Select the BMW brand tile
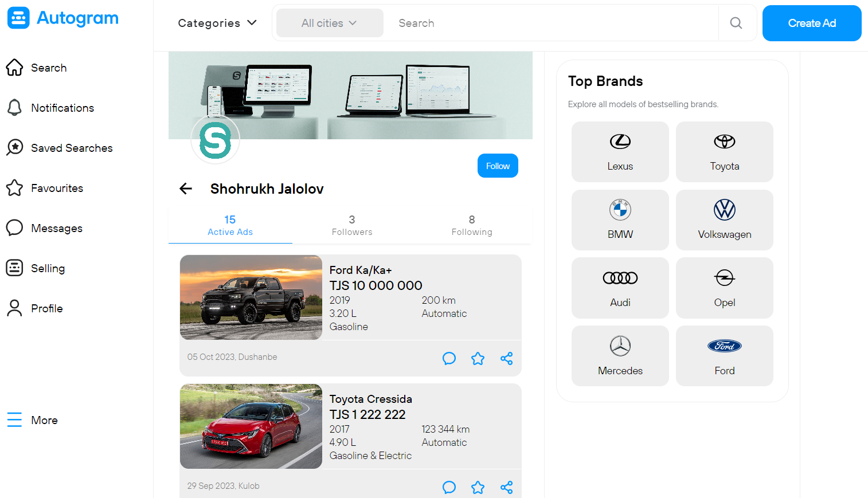 click(620, 220)
